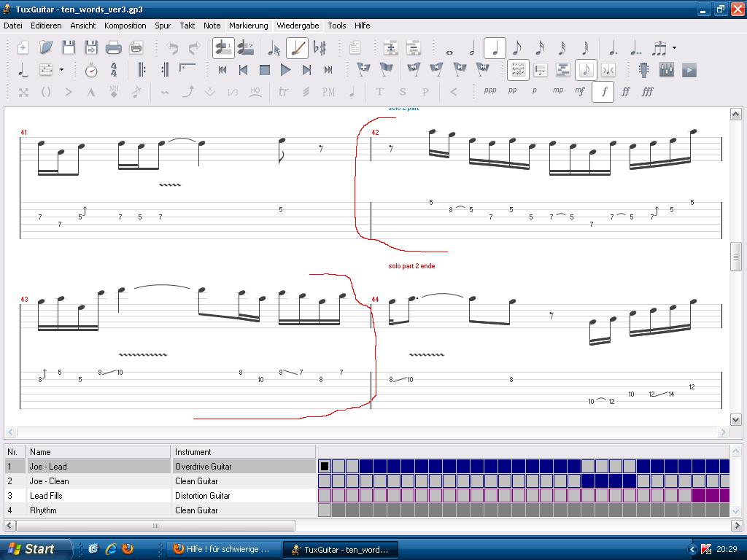This screenshot has height=560, width=747.
Task: Undo the last edit
Action: click(x=172, y=47)
